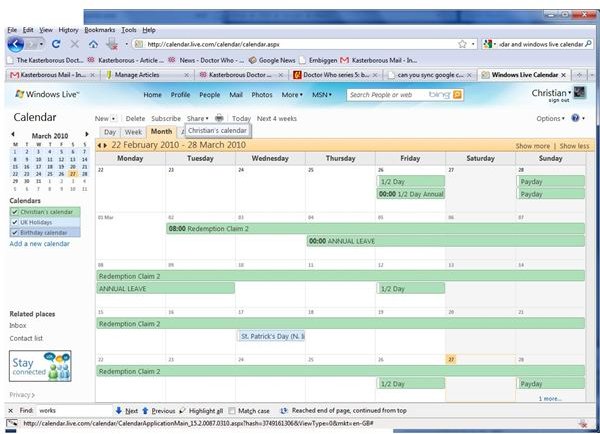
Task: Open the Stay connected banner
Action: [40, 366]
